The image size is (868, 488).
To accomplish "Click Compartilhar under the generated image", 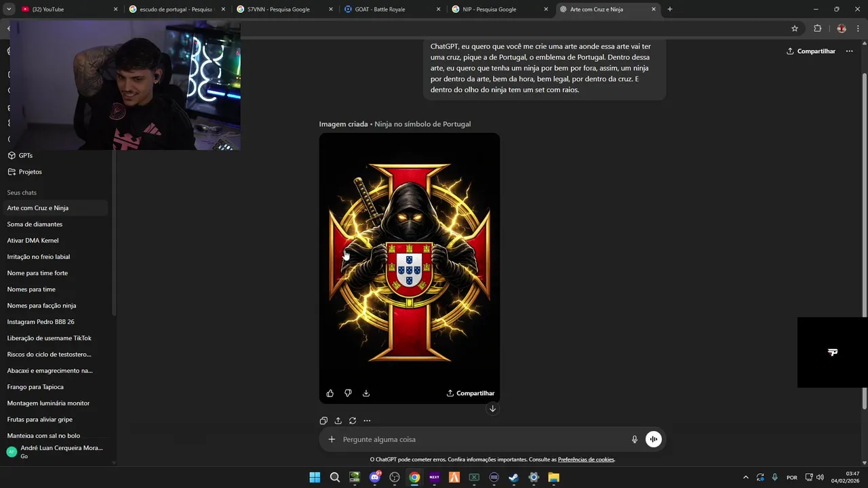I will (471, 393).
